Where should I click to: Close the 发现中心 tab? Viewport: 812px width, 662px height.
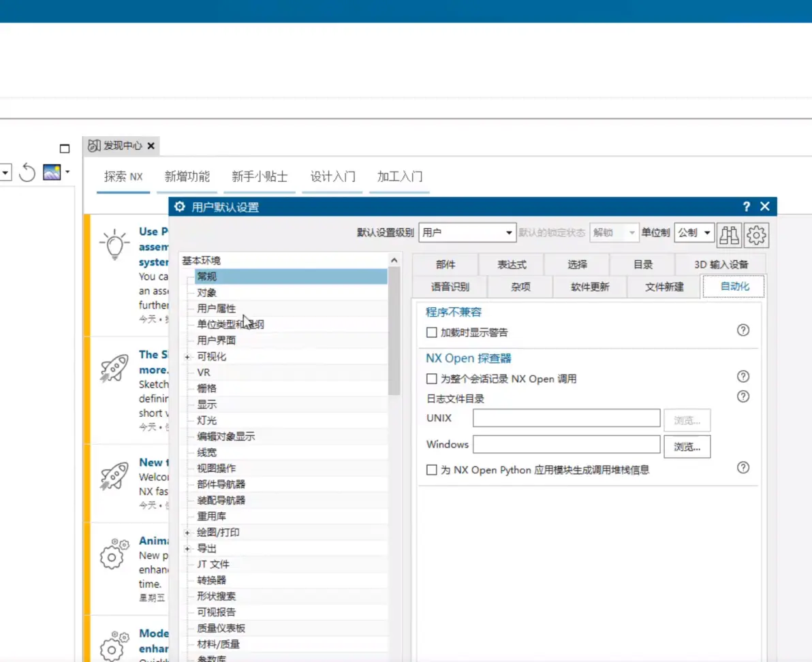(x=151, y=146)
